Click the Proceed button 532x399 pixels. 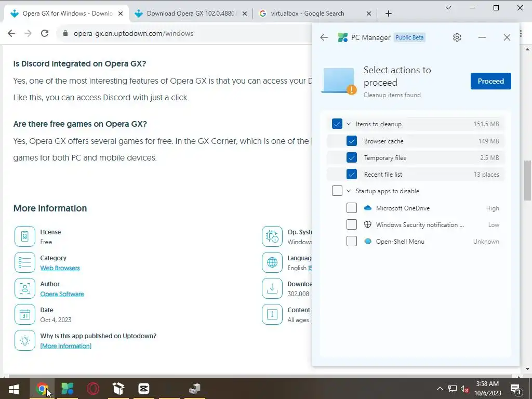pos(490,81)
